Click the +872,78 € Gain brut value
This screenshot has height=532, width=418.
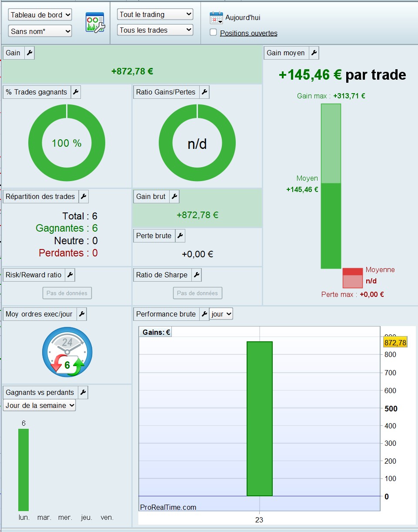197,215
